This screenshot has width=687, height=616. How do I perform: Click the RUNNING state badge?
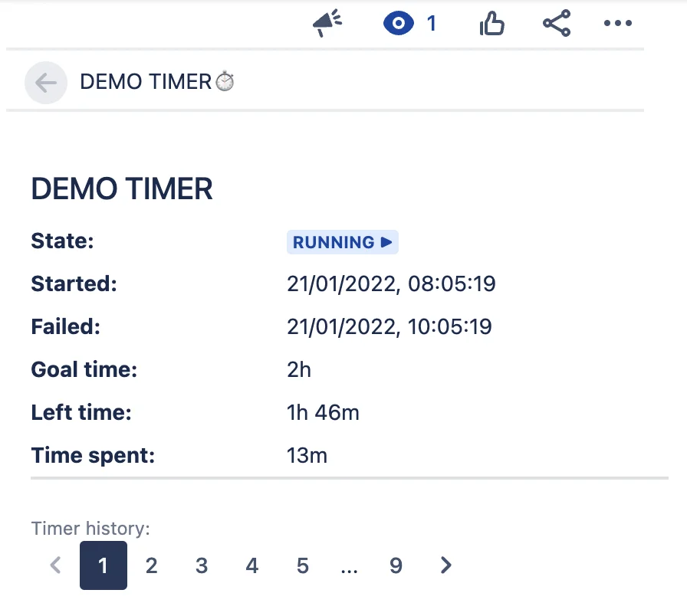[x=343, y=242]
